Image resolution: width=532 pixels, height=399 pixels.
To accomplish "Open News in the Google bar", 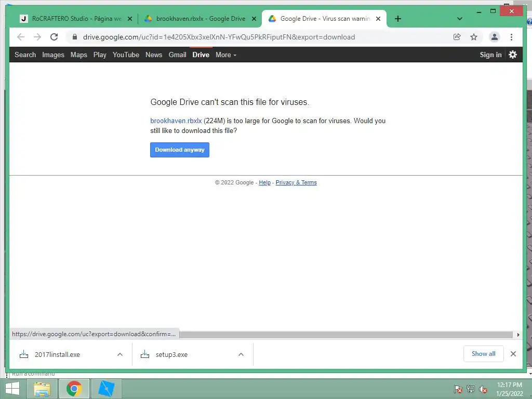I will [154, 55].
